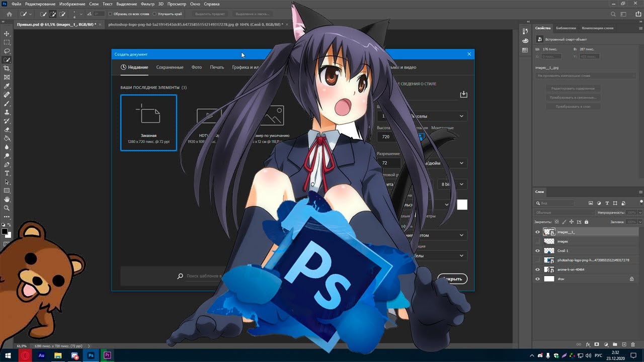Select the Hand tool
The height and width of the screenshot is (362, 644).
[x=7, y=199]
